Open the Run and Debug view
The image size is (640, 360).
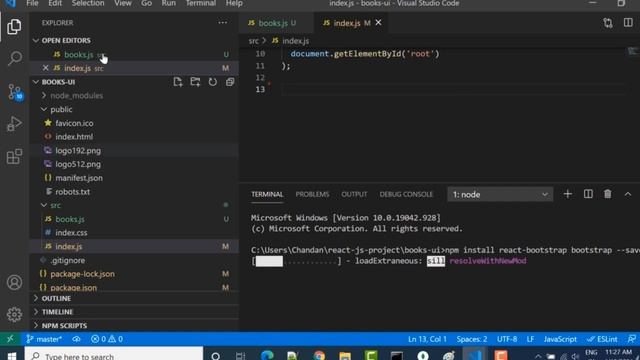[14, 124]
